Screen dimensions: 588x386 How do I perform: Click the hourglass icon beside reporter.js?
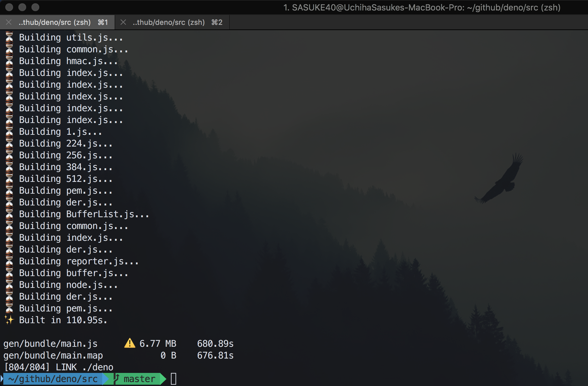[9, 261]
